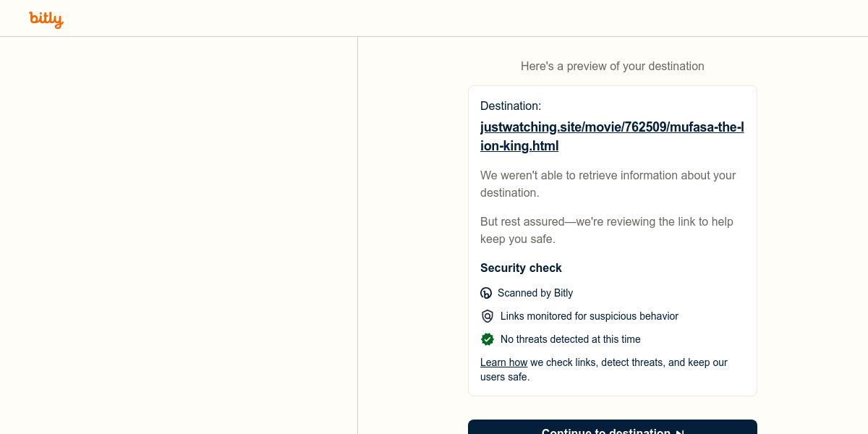Click the Security check heading

click(x=521, y=268)
